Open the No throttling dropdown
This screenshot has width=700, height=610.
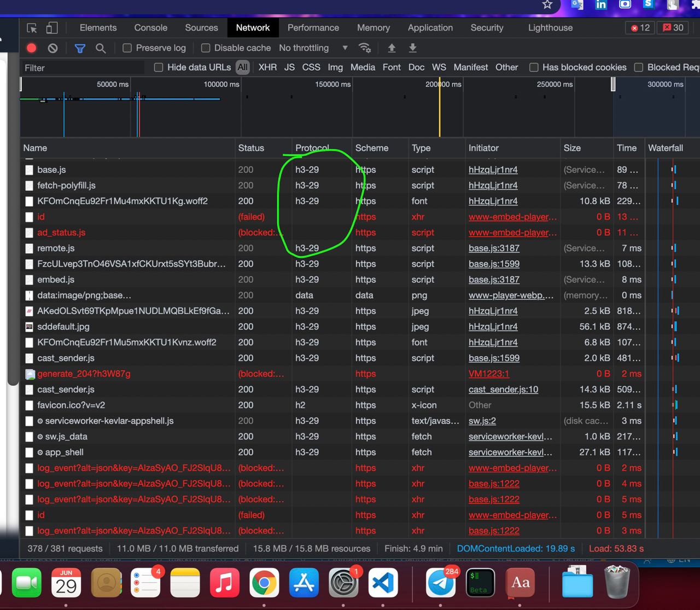click(x=313, y=48)
